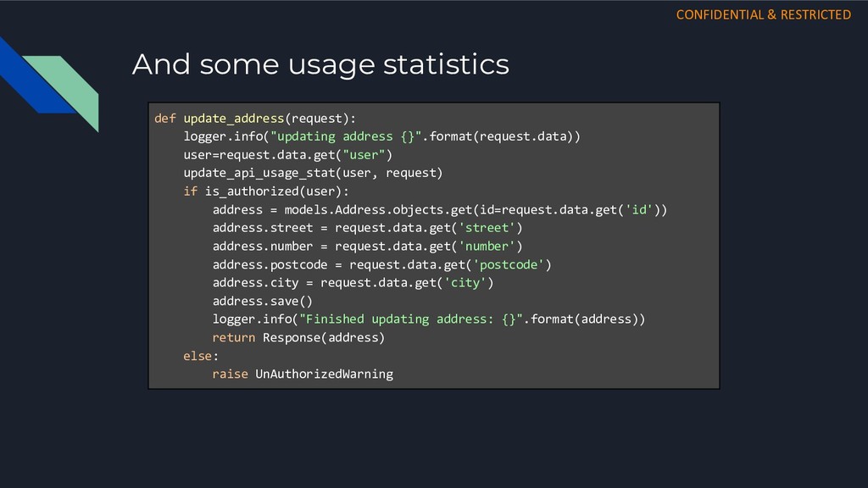Click the update_api_usage_stat call
The height and width of the screenshot is (488, 868).
pos(313,173)
